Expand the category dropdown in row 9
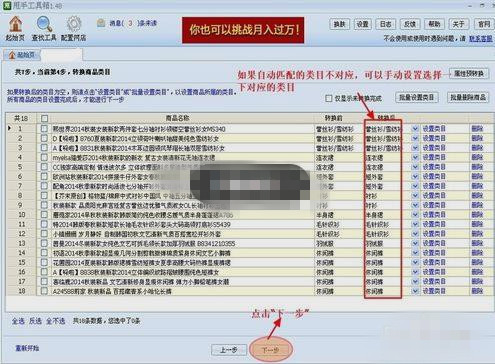 415,205
